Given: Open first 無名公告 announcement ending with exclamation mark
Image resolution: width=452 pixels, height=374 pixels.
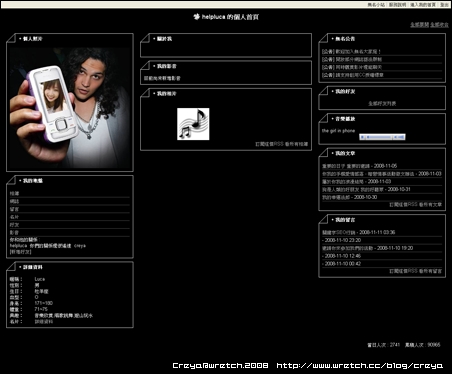Looking at the screenshot, I should click(x=351, y=52).
